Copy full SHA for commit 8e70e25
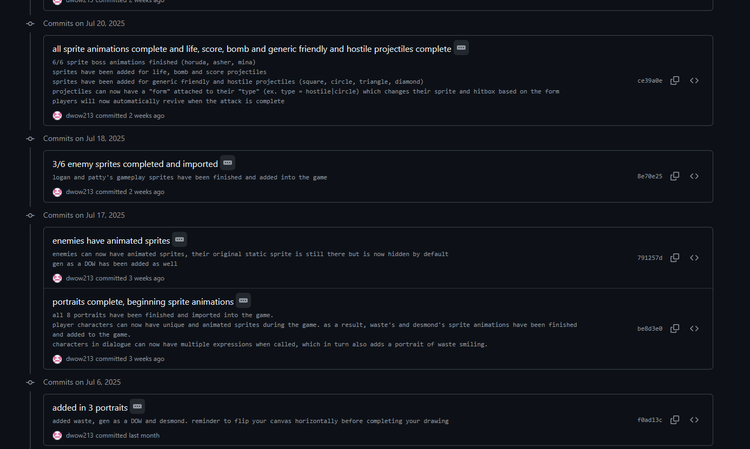The width and height of the screenshot is (750, 449). click(x=674, y=176)
